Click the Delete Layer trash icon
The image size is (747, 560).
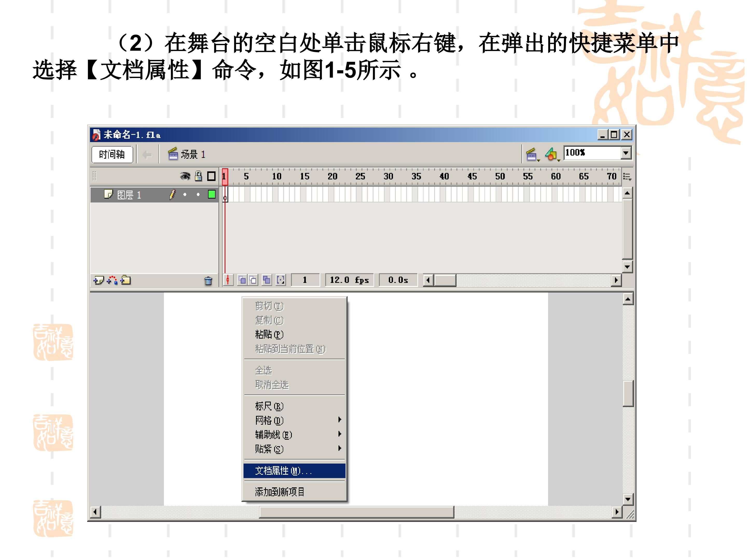[x=208, y=281]
